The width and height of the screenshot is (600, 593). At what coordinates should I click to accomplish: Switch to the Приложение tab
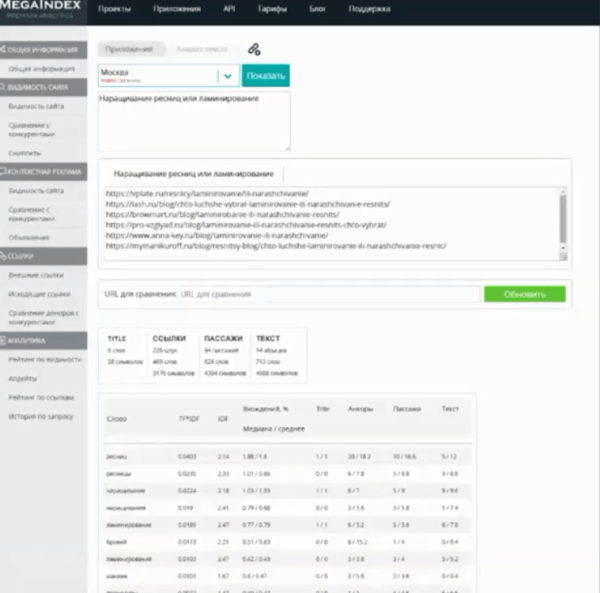click(132, 49)
